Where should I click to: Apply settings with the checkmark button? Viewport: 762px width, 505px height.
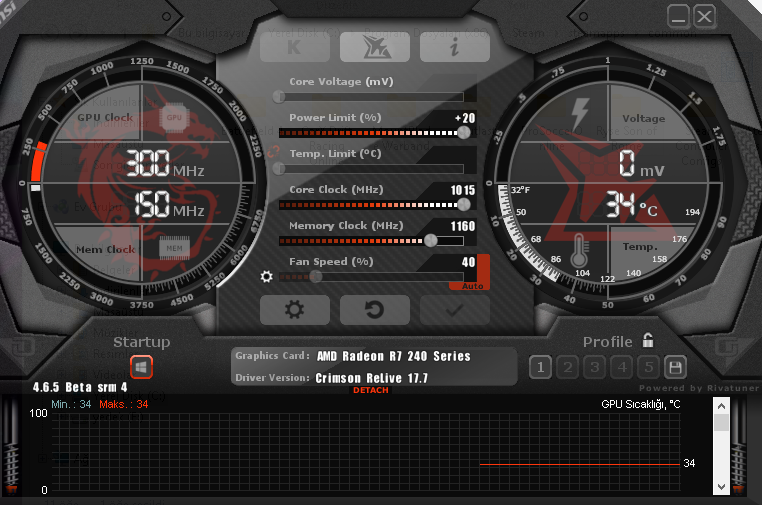pos(454,310)
